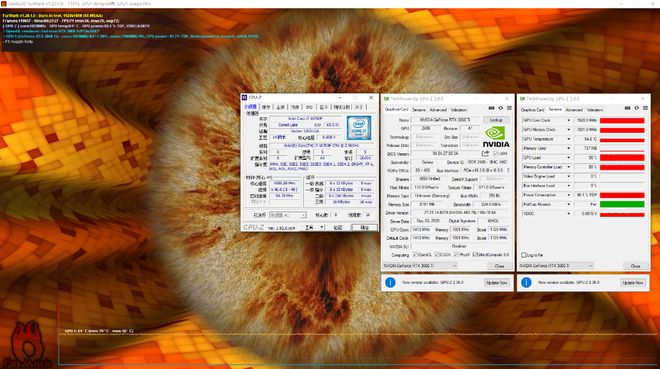Take a screenshot using GPU-Z Graphics Card window camera icon
The height and width of the screenshot is (369, 660).
(x=491, y=109)
